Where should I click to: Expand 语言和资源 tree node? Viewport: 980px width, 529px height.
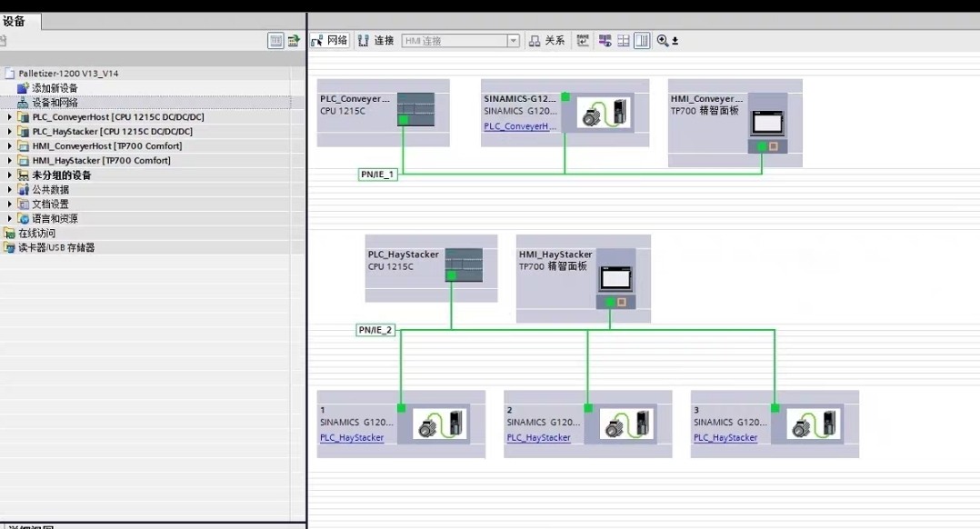9,218
